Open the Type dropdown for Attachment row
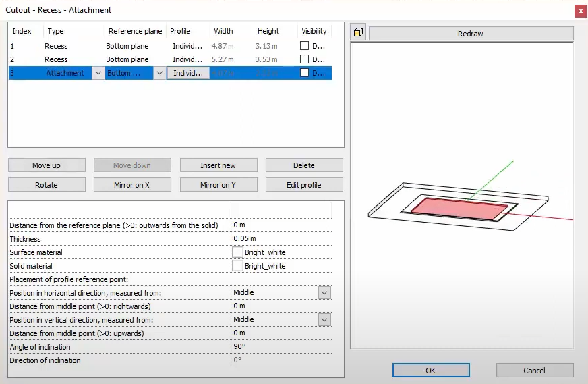This screenshot has width=588, height=384. [98, 73]
